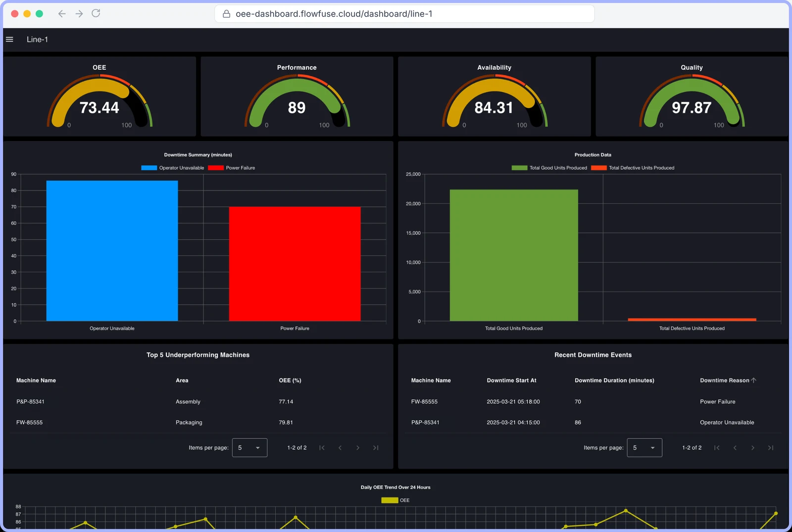Click the Quality gauge showing 97.87
The image size is (792, 532).
point(692,101)
